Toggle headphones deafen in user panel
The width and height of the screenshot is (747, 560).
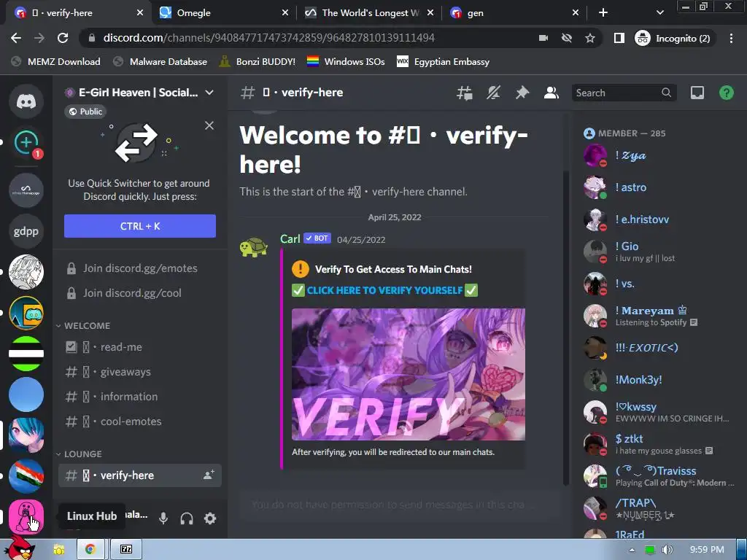(x=187, y=518)
